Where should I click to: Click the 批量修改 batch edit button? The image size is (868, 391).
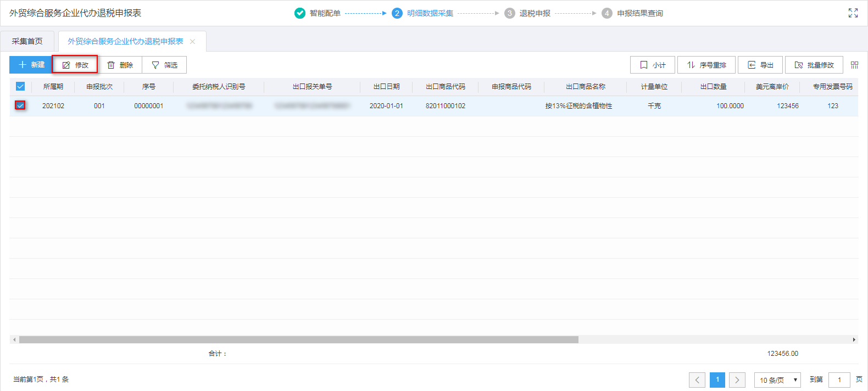tap(814, 65)
